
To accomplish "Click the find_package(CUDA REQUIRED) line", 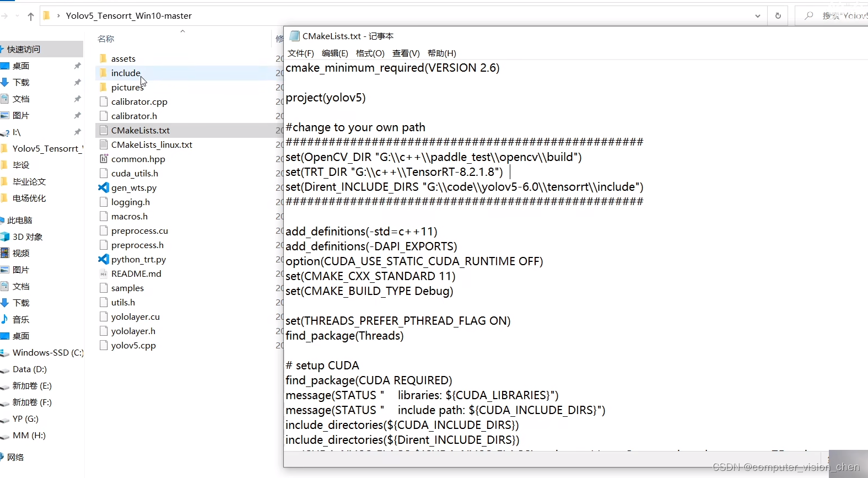I will pos(369,380).
